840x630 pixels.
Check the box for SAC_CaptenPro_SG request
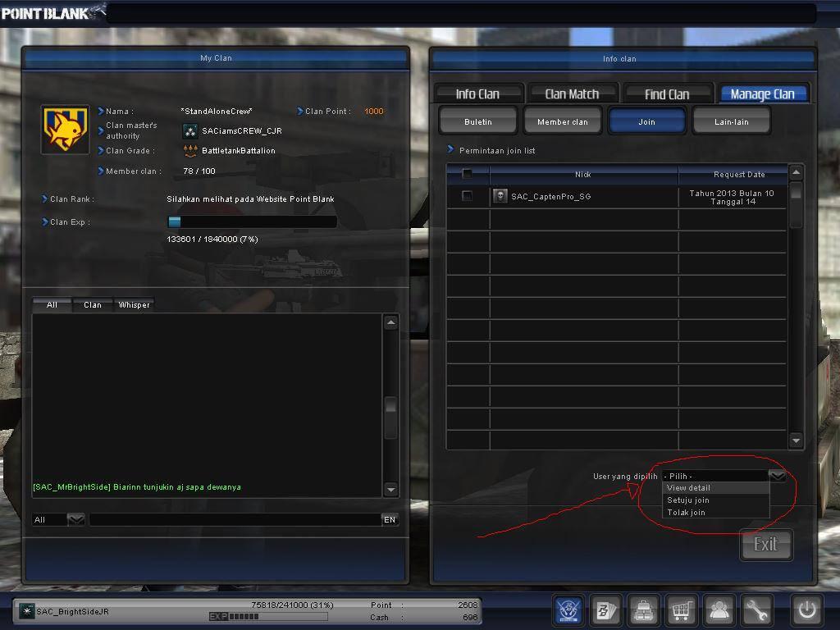pyautogui.click(x=467, y=196)
